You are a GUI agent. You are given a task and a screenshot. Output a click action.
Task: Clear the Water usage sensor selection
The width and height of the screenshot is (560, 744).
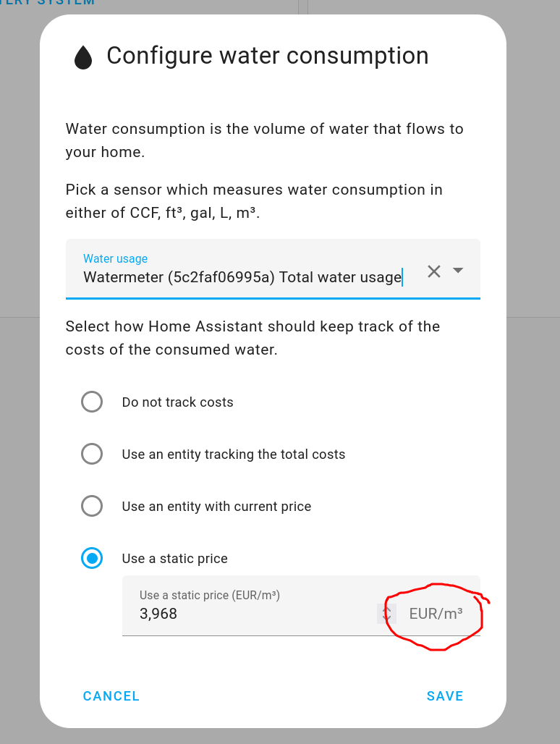(433, 271)
